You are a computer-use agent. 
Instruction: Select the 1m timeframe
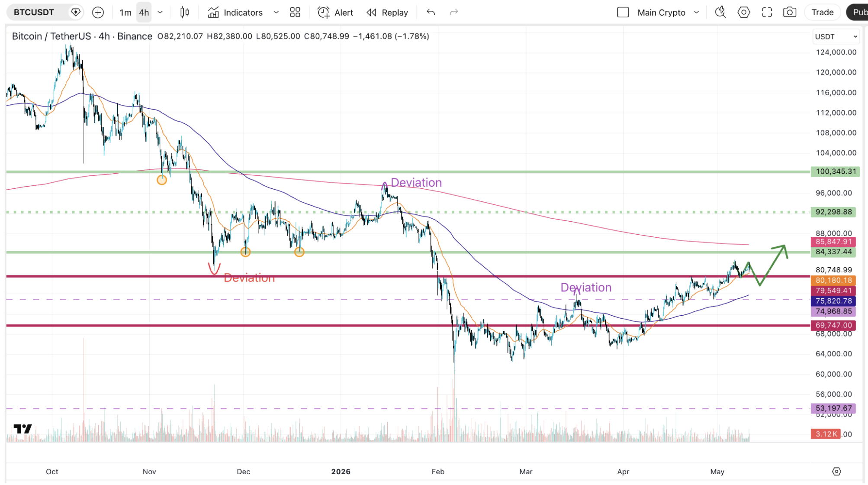(125, 13)
